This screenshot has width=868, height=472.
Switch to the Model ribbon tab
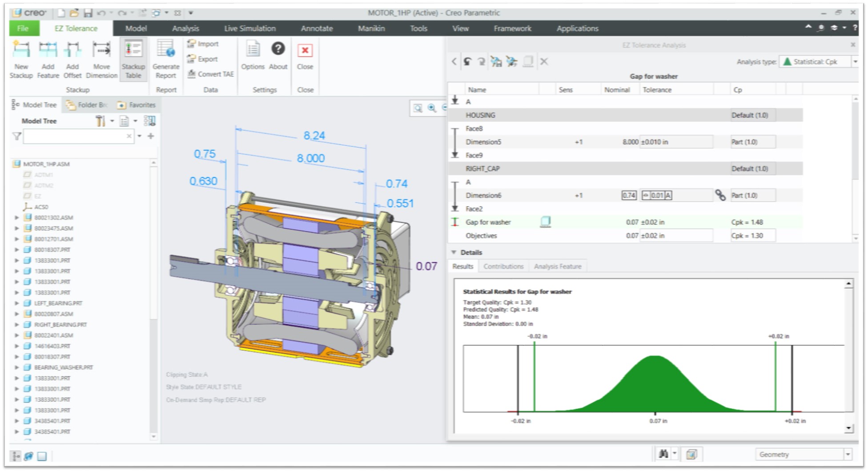tap(136, 28)
